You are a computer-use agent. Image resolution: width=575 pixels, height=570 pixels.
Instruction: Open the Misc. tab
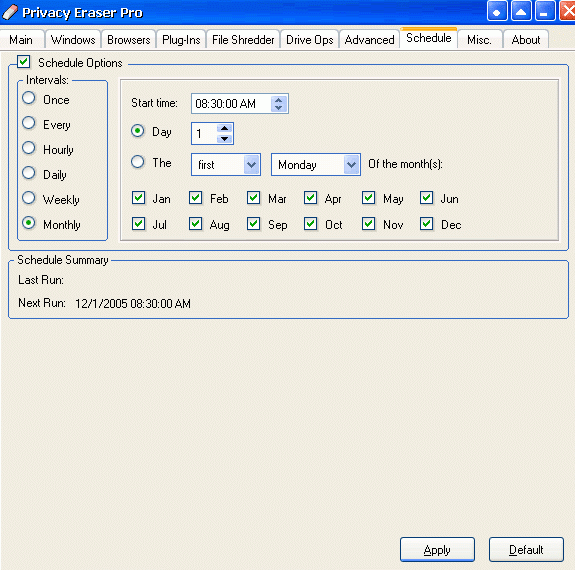(x=479, y=40)
